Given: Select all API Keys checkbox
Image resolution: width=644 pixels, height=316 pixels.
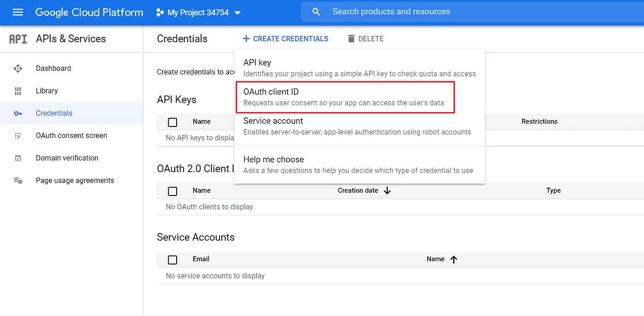Looking at the screenshot, I should 172,122.
